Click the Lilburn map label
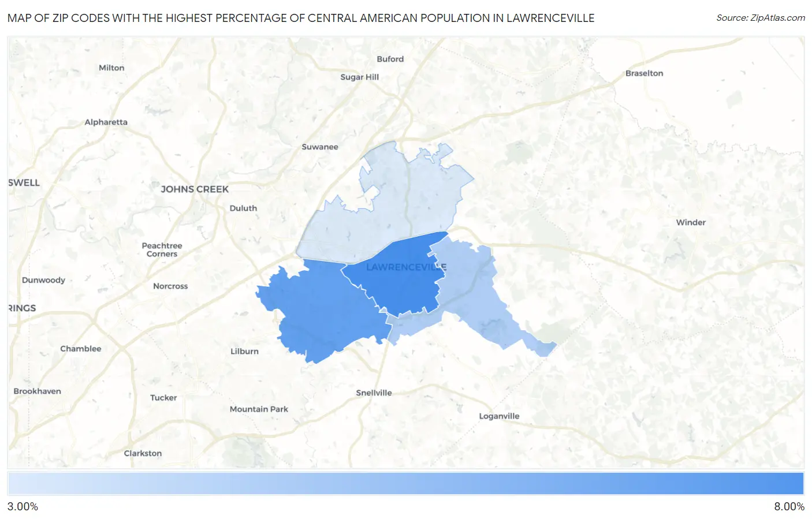 click(245, 352)
